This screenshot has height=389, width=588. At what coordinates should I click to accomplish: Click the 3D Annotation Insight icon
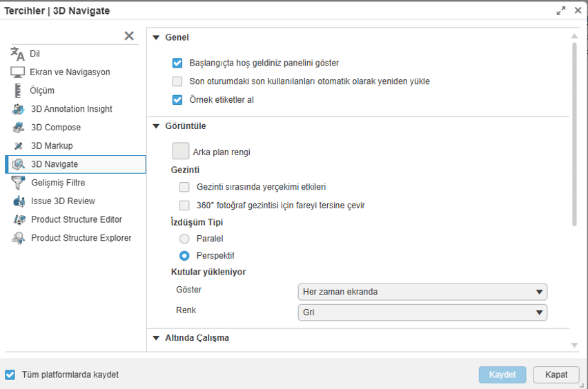(19, 109)
